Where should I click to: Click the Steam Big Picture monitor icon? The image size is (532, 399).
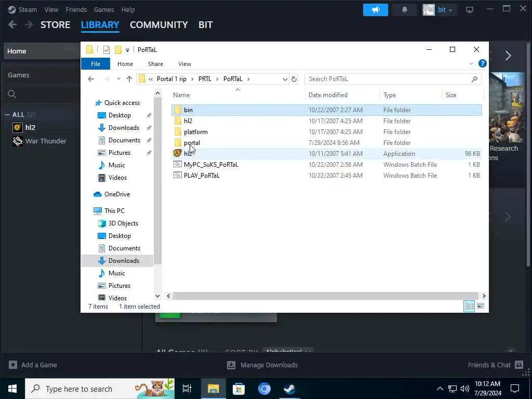click(x=470, y=10)
